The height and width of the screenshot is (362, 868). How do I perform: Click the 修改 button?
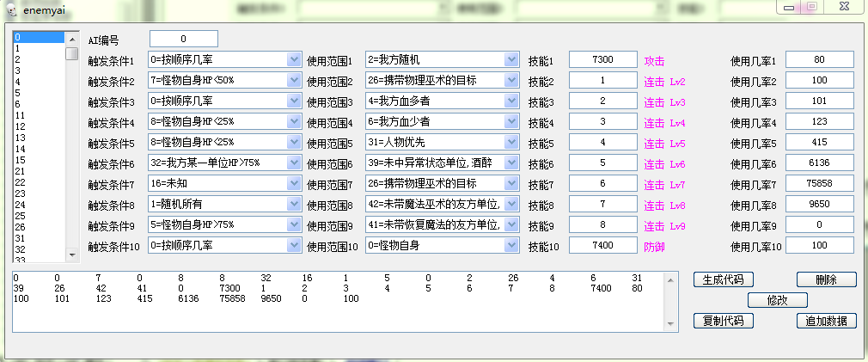coord(777,300)
